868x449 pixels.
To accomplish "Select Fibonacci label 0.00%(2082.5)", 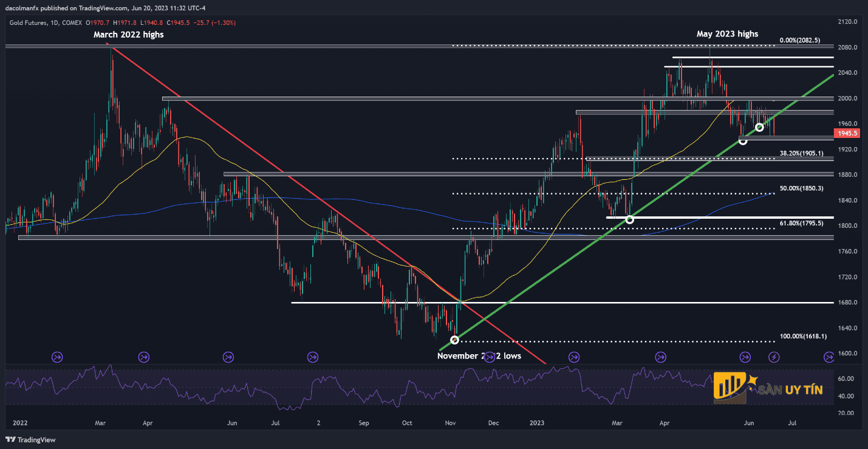I will tap(800, 41).
